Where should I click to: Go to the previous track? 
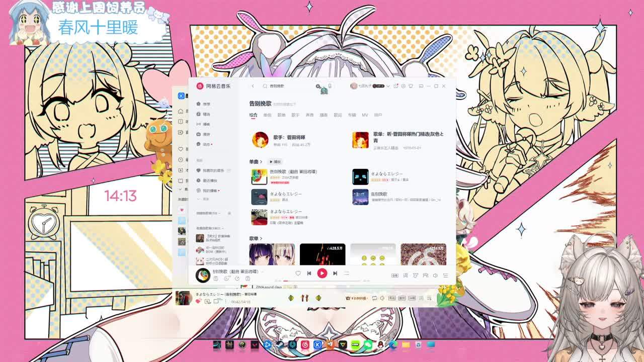click(309, 274)
